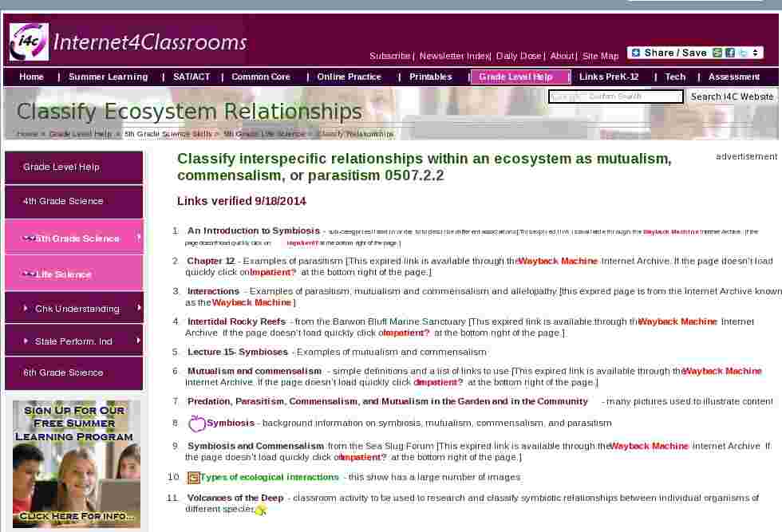This screenshot has height=532, width=782.
Task: Click the green email share icon
Action: pyautogui.click(x=717, y=53)
